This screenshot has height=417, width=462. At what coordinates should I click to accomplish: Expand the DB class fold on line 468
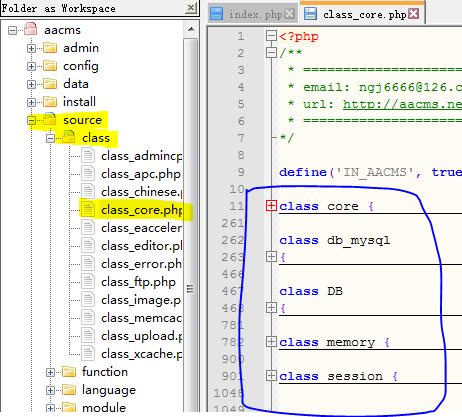(x=271, y=307)
